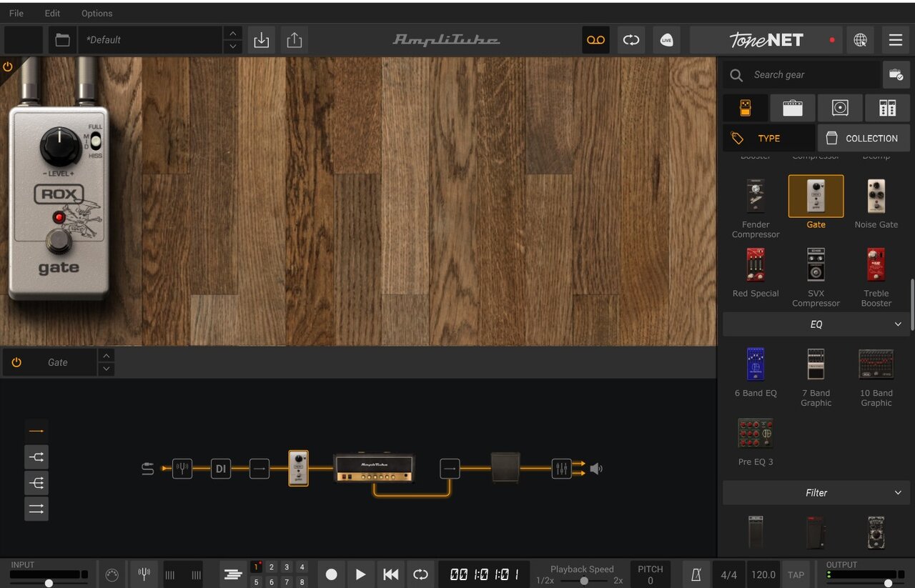Click the save preset download icon

pos(262,40)
